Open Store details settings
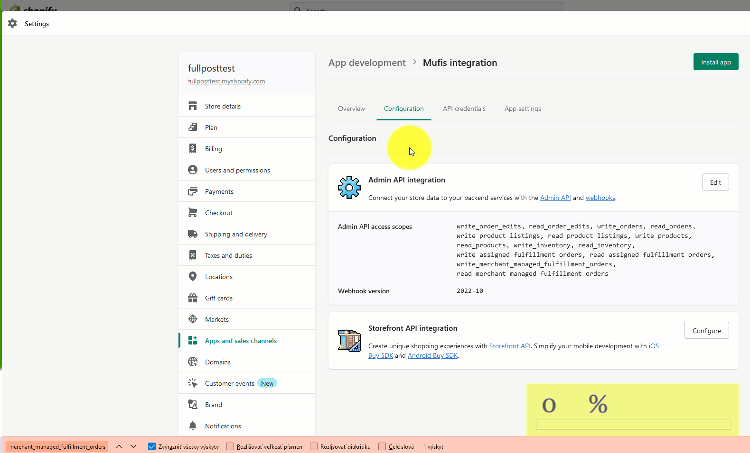 [x=247, y=106]
